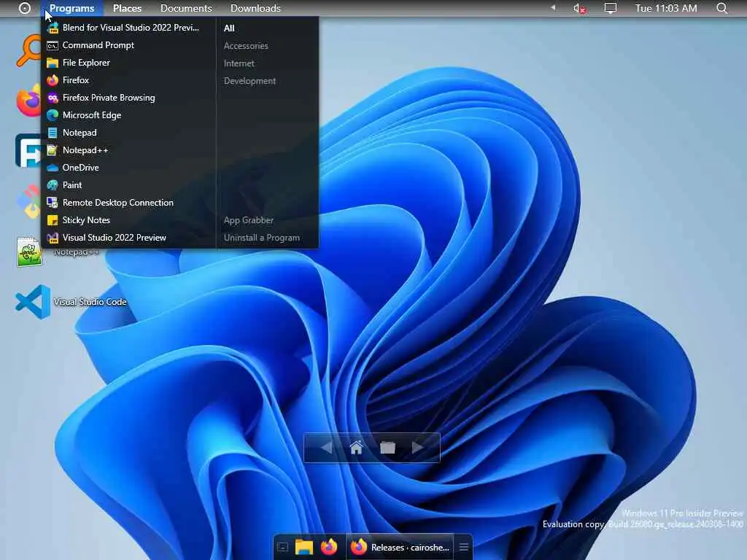Open App Grabber
The image size is (747, 560).
point(249,220)
